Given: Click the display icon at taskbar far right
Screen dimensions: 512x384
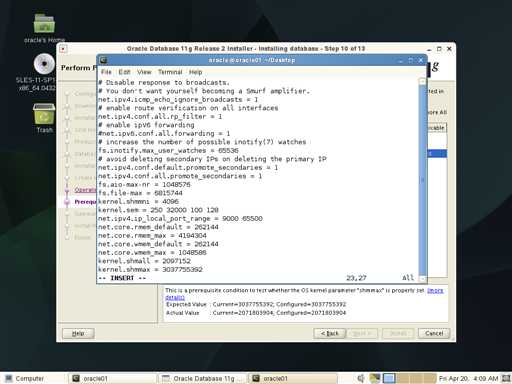Looking at the screenshot, I should pos(506,378).
